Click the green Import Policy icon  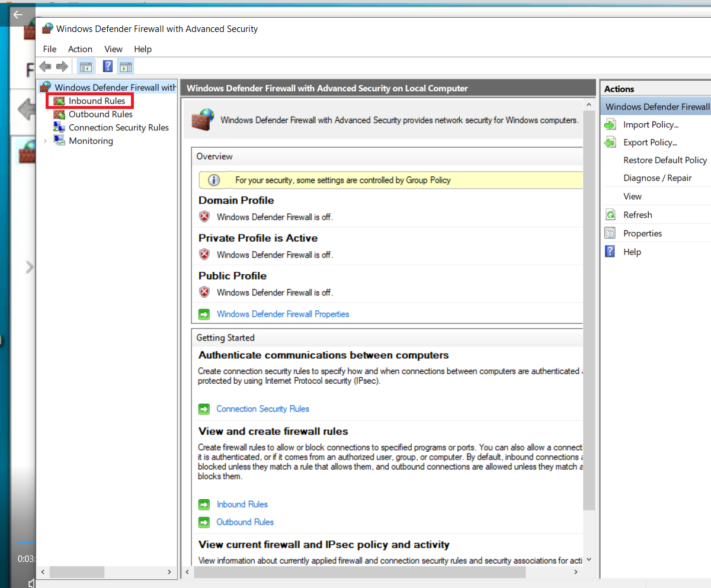click(x=610, y=124)
